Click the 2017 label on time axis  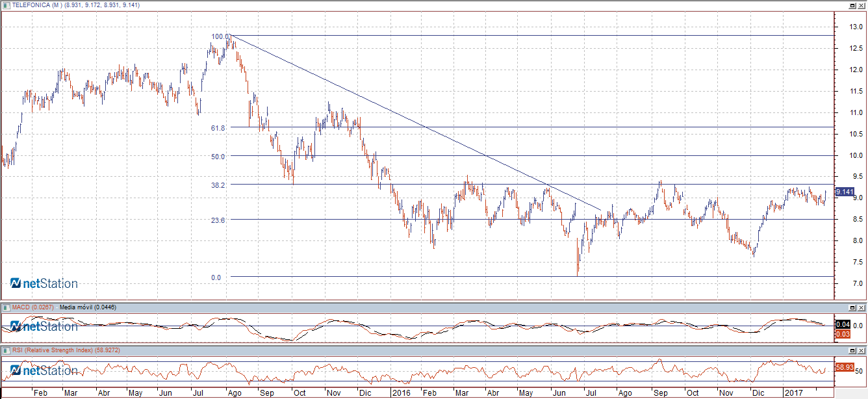pyautogui.click(x=793, y=393)
